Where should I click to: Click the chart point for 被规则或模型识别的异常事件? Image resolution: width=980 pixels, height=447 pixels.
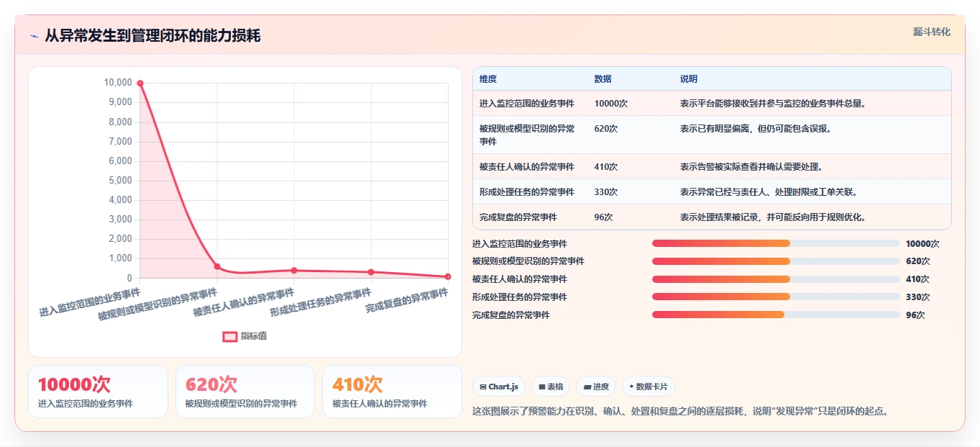[x=217, y=266]
